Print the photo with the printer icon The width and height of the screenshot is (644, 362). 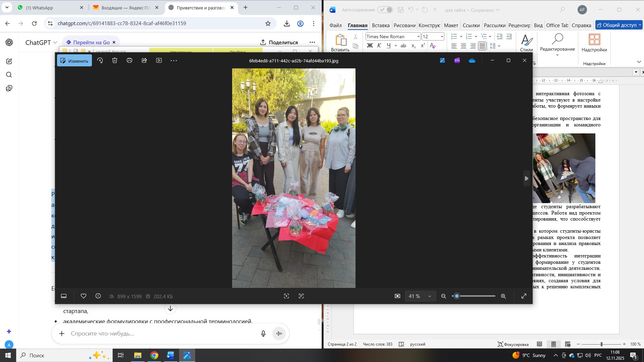click(x=129, y=61)
